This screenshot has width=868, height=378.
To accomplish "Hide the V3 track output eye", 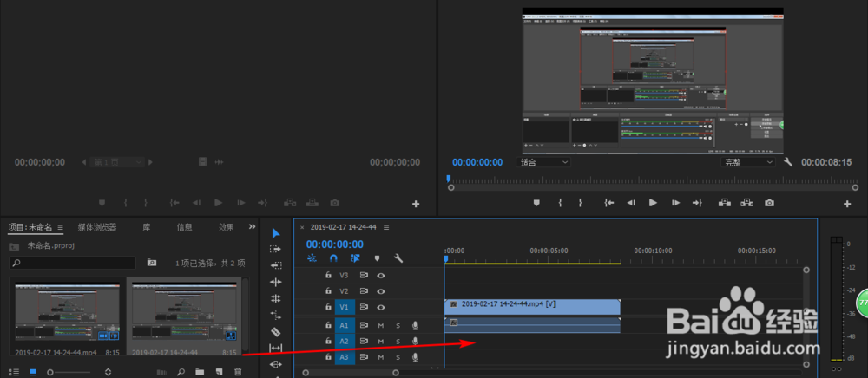I will pyautogui.click(x=381, y=275).
